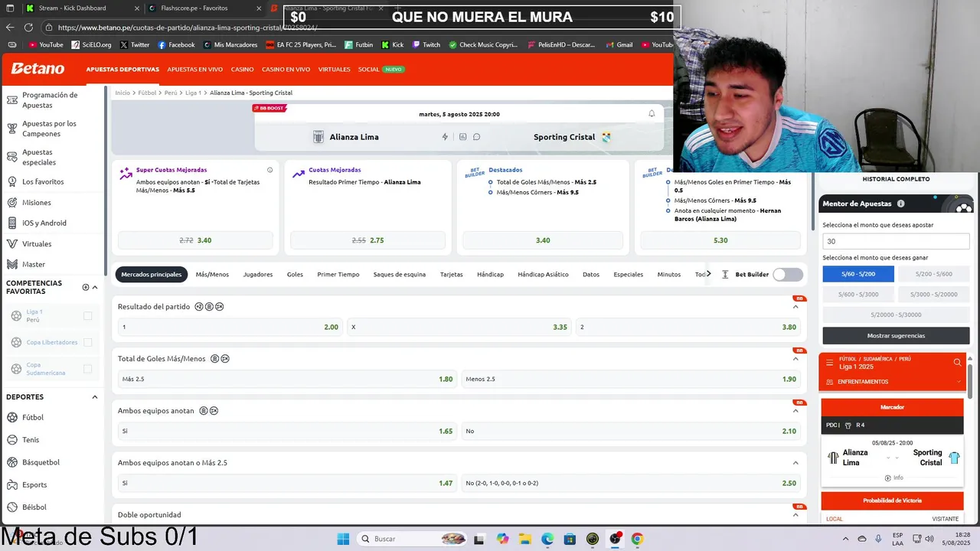Bet on Alianza Lima win at 2.00

(230, 327)
